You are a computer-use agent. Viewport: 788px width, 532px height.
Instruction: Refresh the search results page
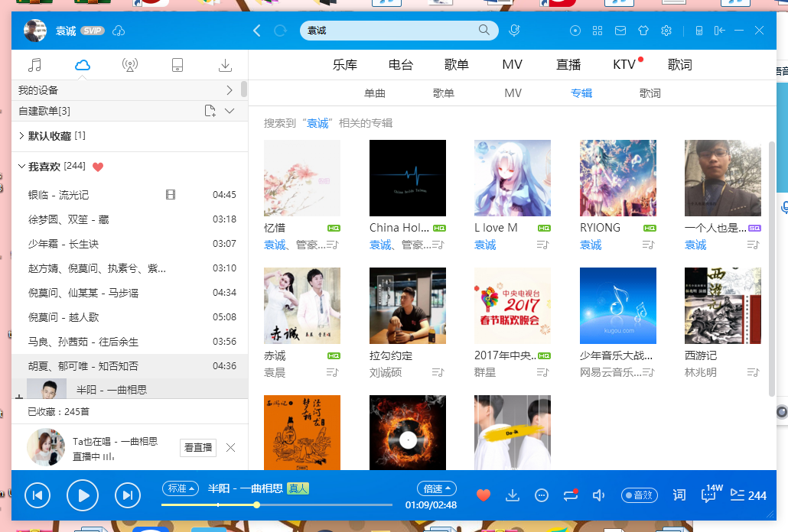tap(281, 31)
